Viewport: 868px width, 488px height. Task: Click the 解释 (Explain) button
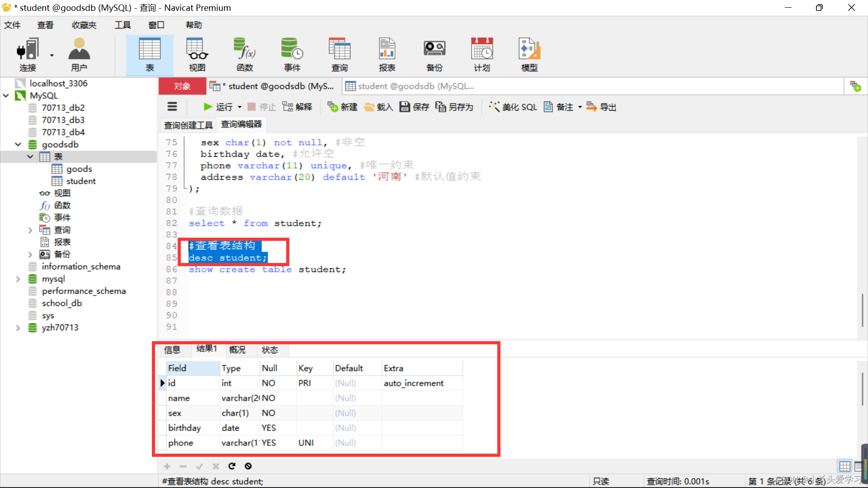pyautogui.click(x=297, y=107)
